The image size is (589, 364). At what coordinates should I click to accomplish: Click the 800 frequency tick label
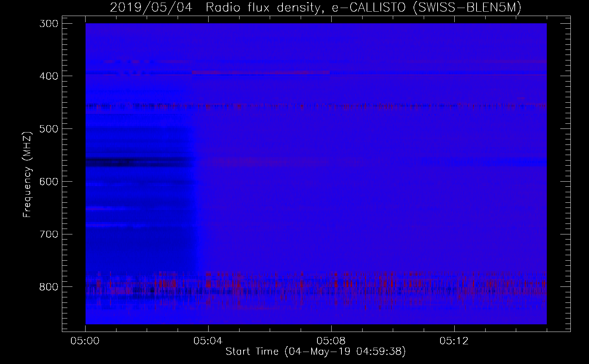(48, 287)
